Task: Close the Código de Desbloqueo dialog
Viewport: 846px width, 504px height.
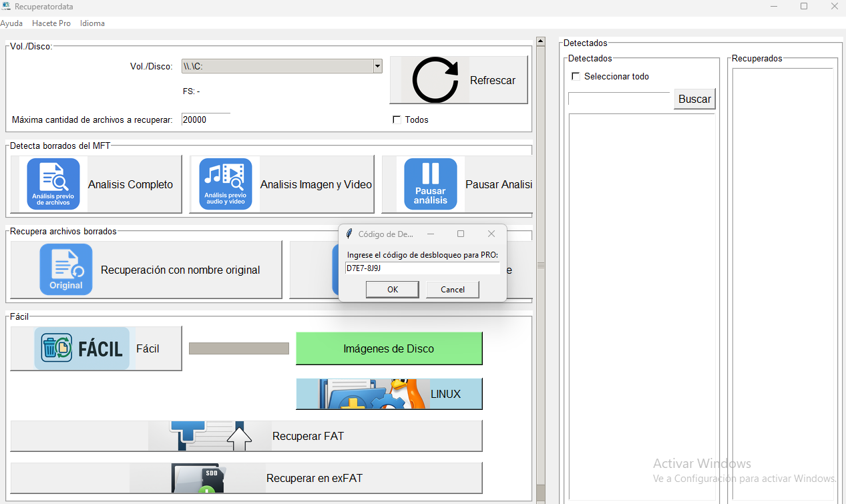Action: coord(491,234)
